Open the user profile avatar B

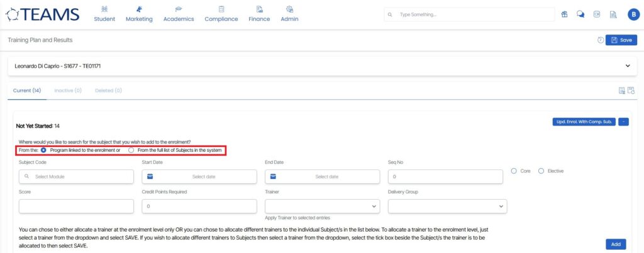(633, 14)
